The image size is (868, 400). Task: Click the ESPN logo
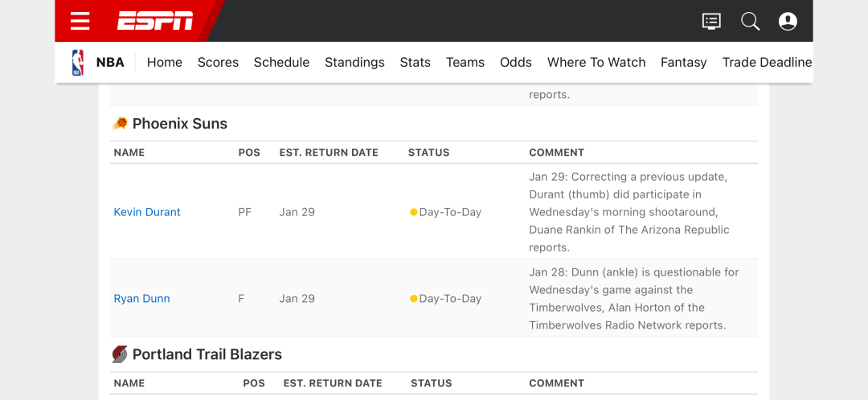click(x=155, y=21)
